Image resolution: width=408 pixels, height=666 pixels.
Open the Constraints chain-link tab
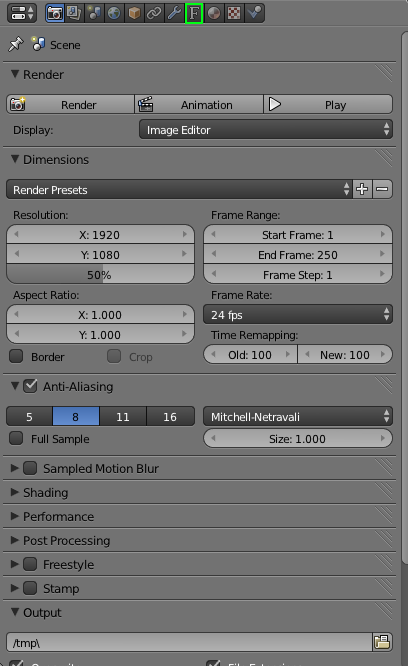point(154,13)
